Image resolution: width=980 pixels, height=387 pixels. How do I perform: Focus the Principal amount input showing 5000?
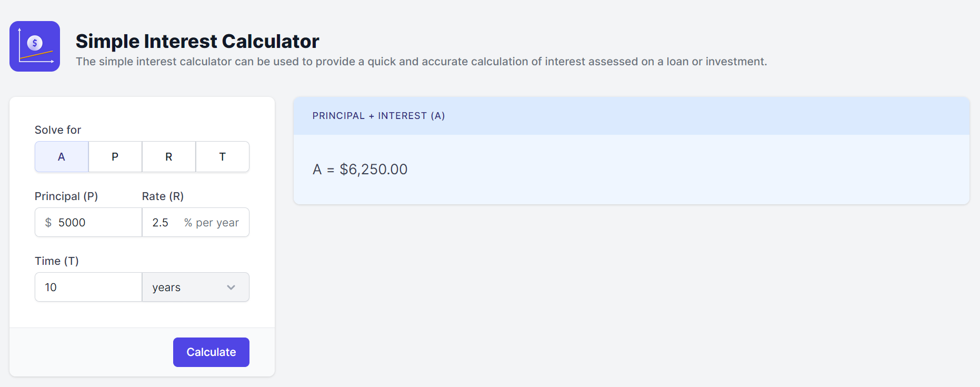[95, 223]
